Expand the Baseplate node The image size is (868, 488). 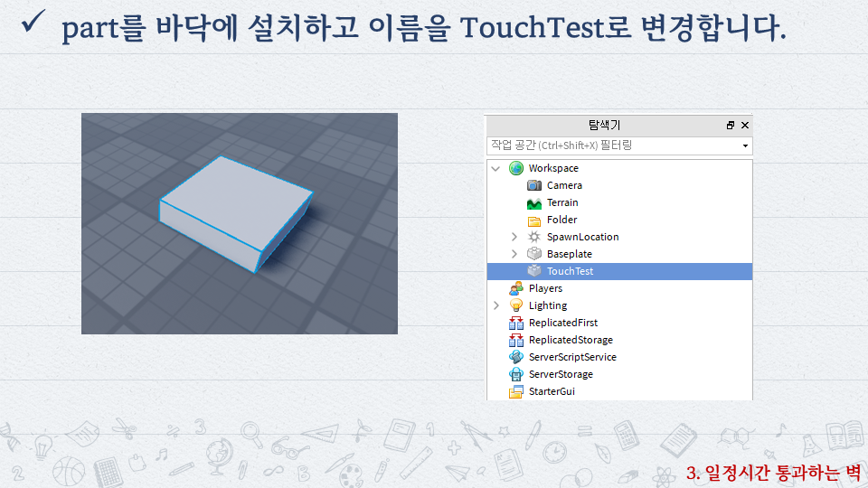514,254
